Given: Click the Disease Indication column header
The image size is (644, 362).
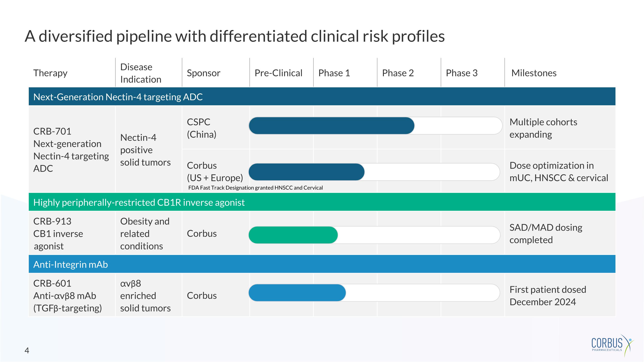Looking at the screenshot, I should pos(141,73).
